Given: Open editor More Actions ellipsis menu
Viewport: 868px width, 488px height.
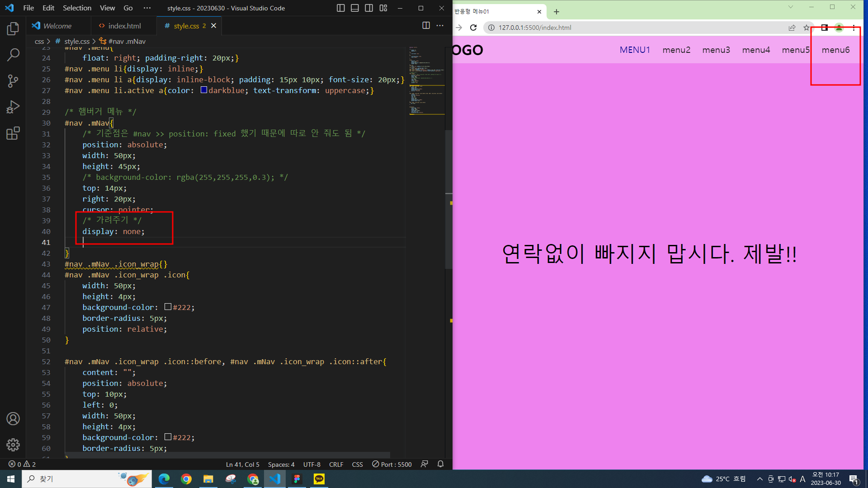Looking at the screenshot, I should 440,25.
